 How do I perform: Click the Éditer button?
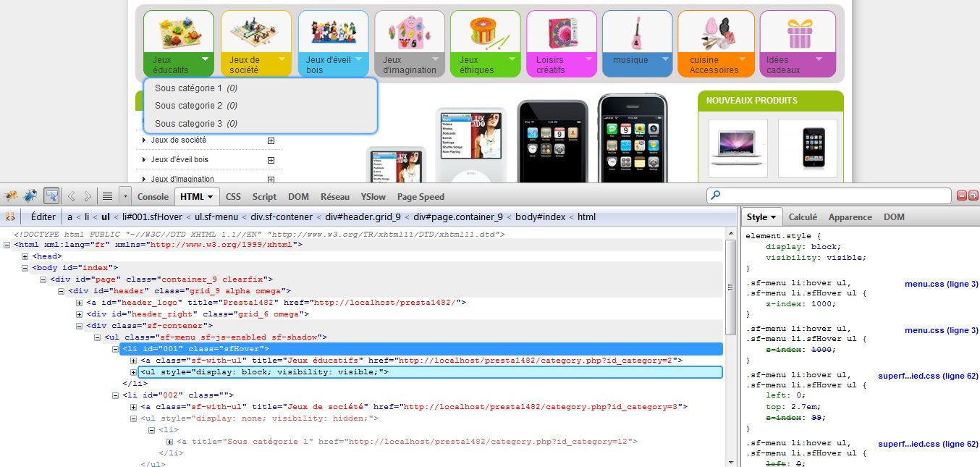43,216
